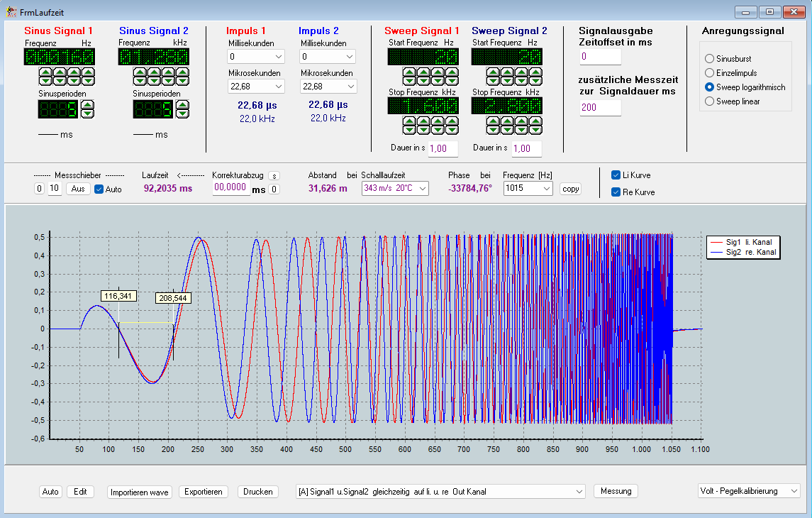The width and height of the screenshot is (812, 518).
Task: Click the s button beside Korrekturabzug
Action: (274, 176)
